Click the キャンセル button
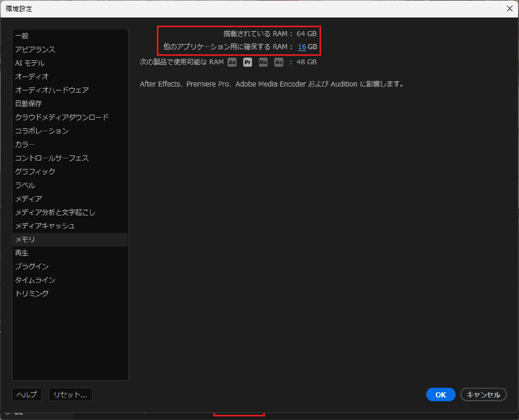Image resolution: width=519 pixels, height=420 pixels. (x=483, y=395)
